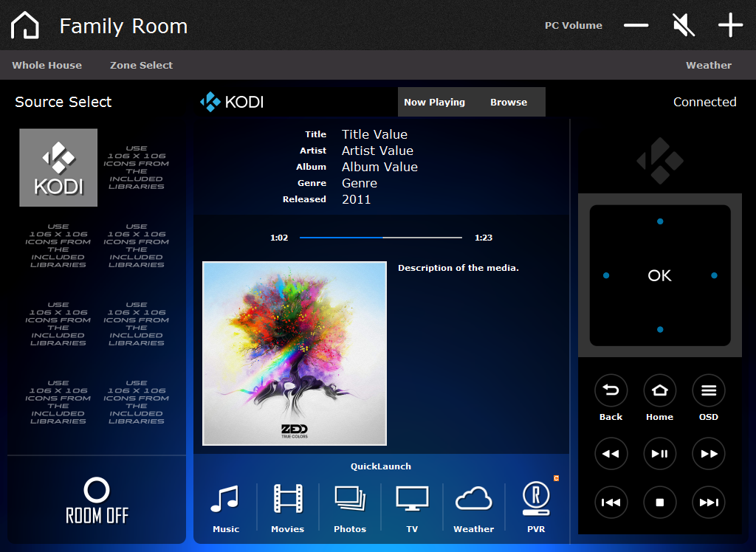The height and width of the screenshot is (552, 756).
Task: Mute the PC volume
Action: point(684,25)
